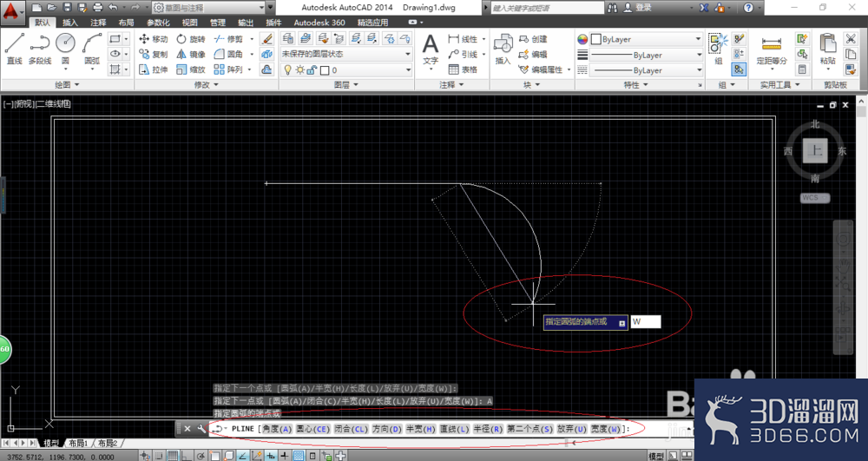Viewport: 868px width, 461px height.
Task: Click the Stretch (拉伸) tool
Action: 154,69
